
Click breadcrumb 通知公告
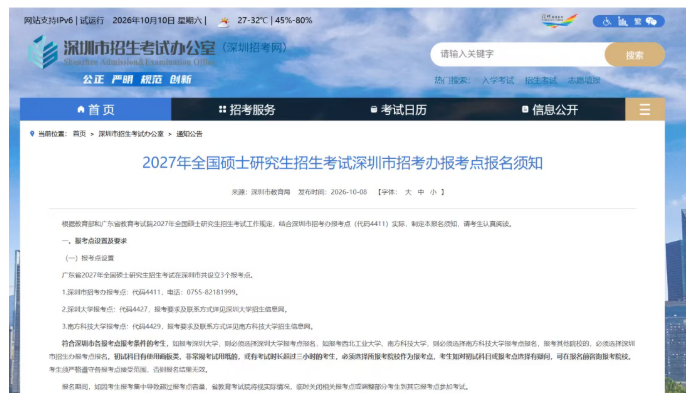(189, 134)
